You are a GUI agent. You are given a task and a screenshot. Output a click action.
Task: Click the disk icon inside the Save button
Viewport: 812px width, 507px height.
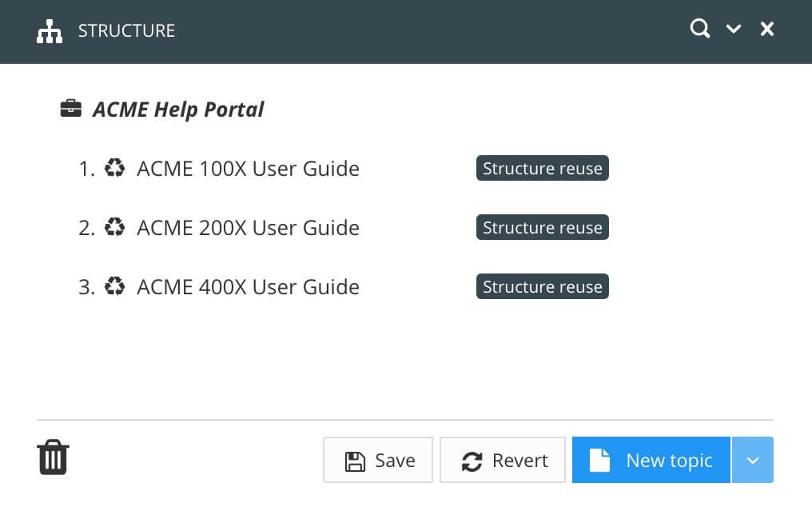[356, 460]
